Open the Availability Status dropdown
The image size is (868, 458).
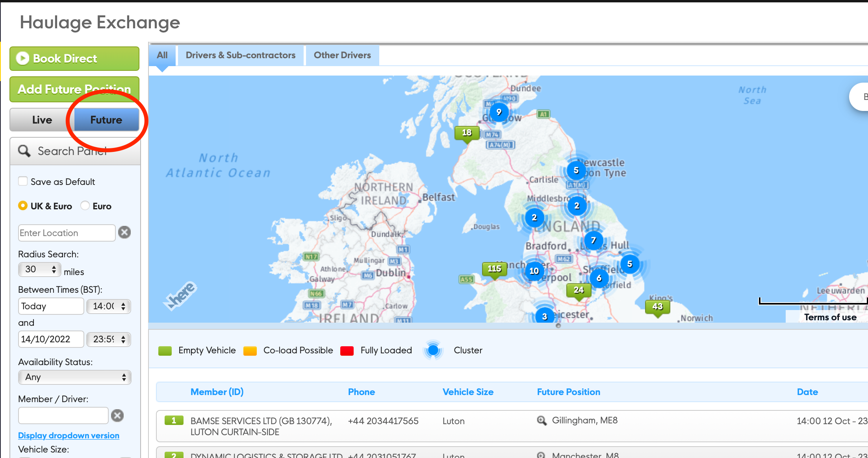click(75, 377)
